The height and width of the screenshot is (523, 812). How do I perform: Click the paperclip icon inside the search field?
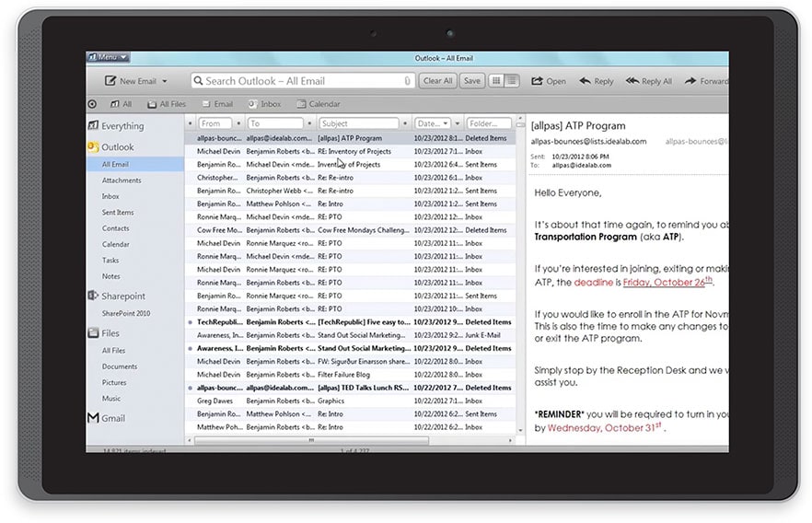[x=407, y=81]
